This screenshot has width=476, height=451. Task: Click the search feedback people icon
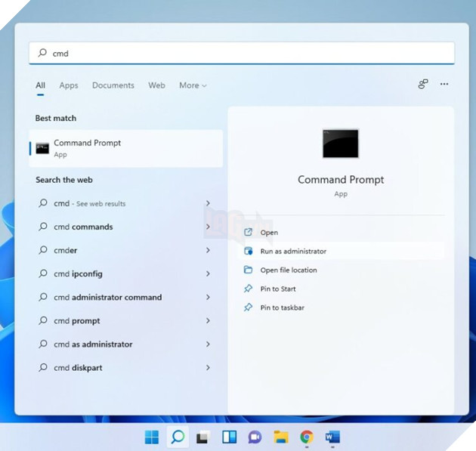pyautogui.click(x=423, y=84)
